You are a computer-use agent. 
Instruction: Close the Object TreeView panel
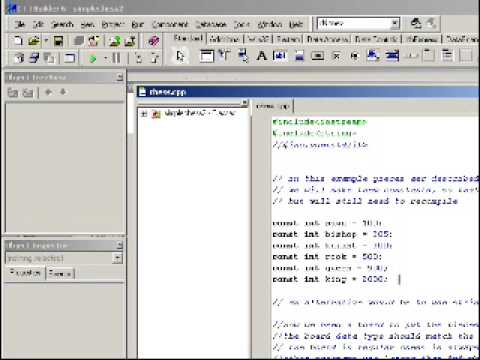coord(120,77)
